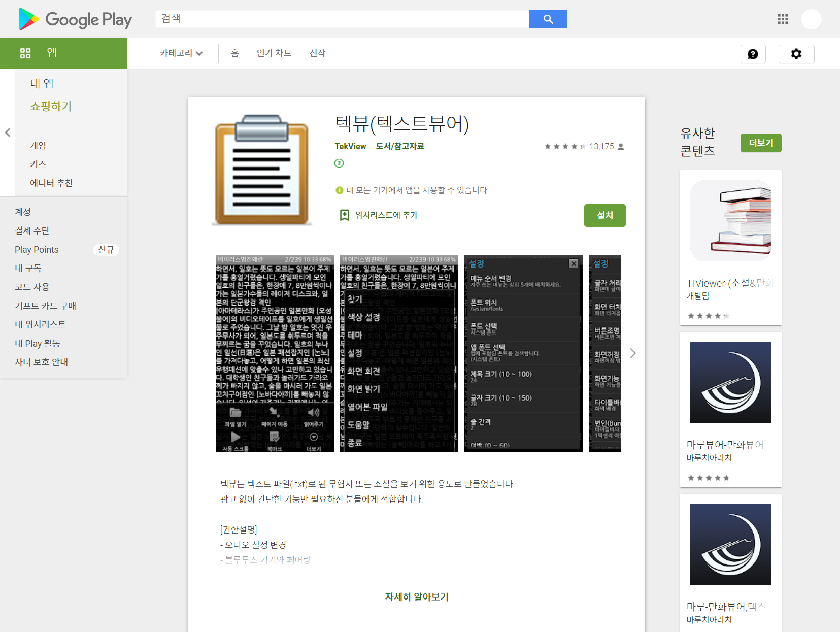The height and width of the screenshot is (632, 840).
Task: Click the Google Play logo
Action: pyautogui.click(x=75, y=19)
